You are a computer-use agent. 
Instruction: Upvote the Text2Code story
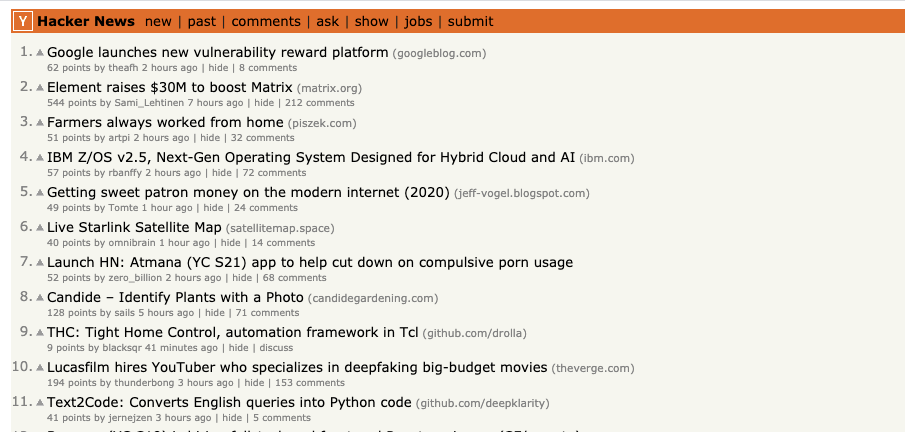tap(40, 403)
